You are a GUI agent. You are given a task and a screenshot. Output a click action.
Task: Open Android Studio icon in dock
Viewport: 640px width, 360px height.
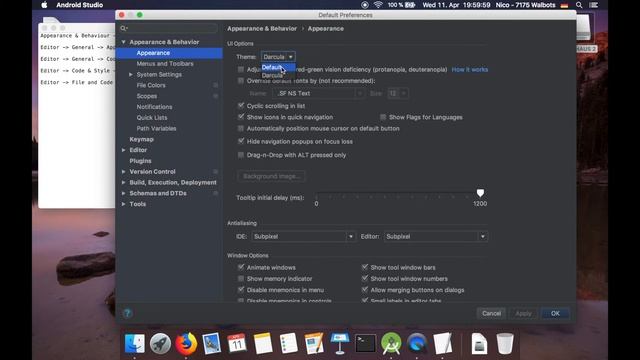pos(391,343)
